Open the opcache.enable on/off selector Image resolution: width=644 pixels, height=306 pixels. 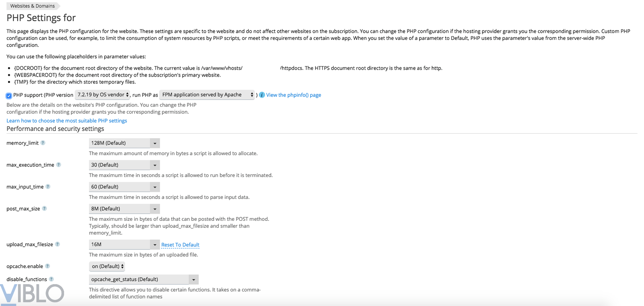107,267
